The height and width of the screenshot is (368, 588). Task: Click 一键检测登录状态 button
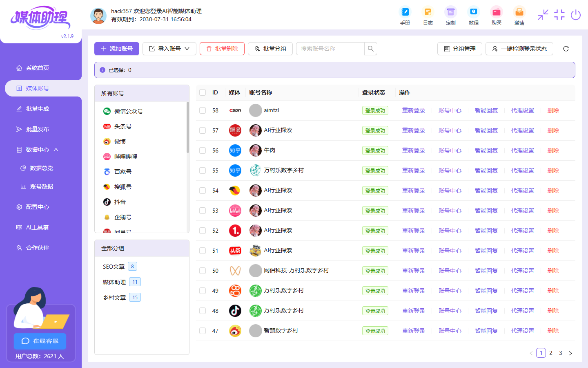tap(519, 48)
